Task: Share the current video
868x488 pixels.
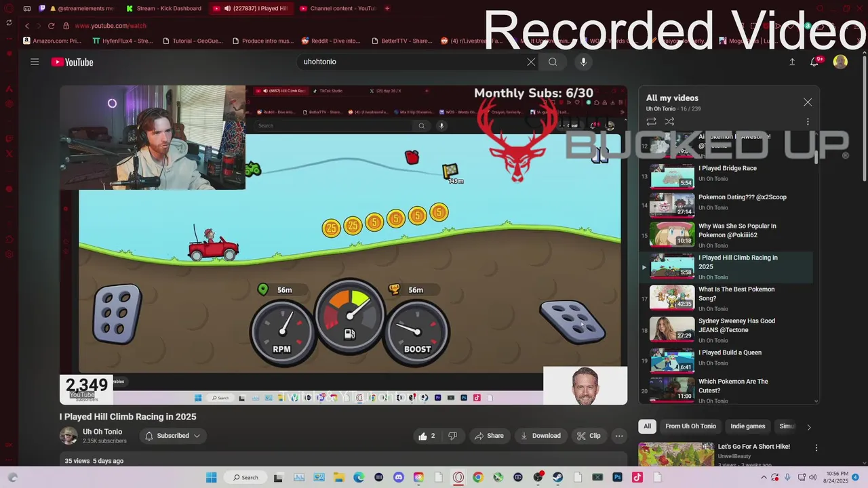Action: click(490, 436)
